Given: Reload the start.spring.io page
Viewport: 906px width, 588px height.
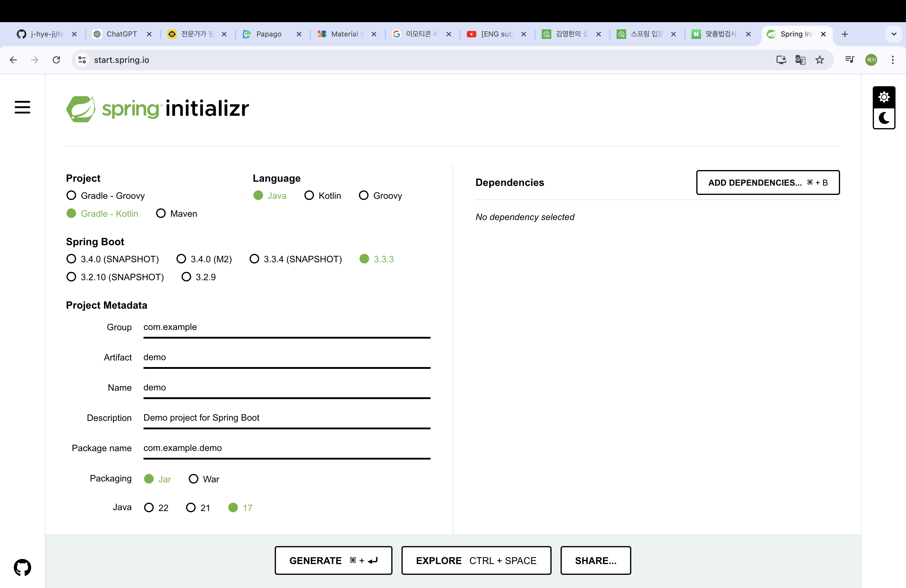Looking at the screenshot, I should (56, 60).
